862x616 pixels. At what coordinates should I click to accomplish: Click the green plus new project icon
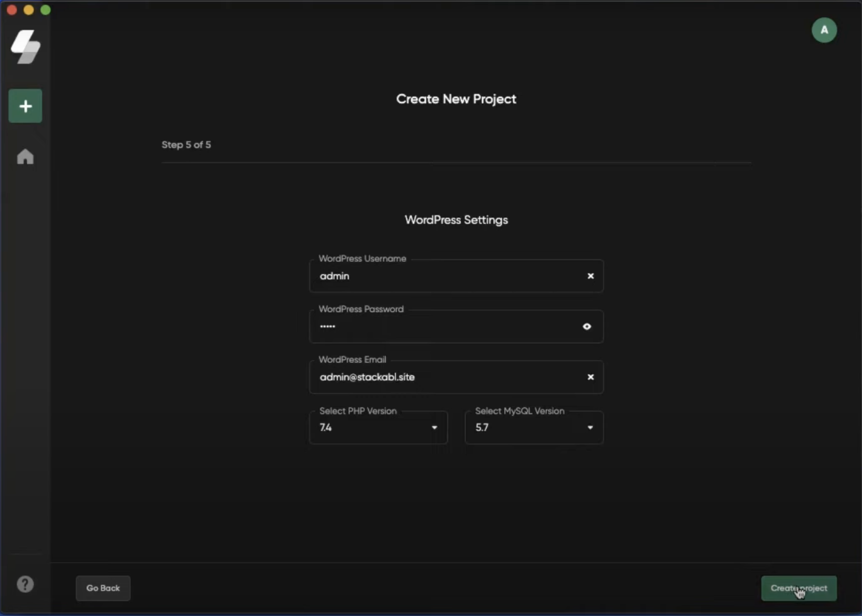coord(25,106)
